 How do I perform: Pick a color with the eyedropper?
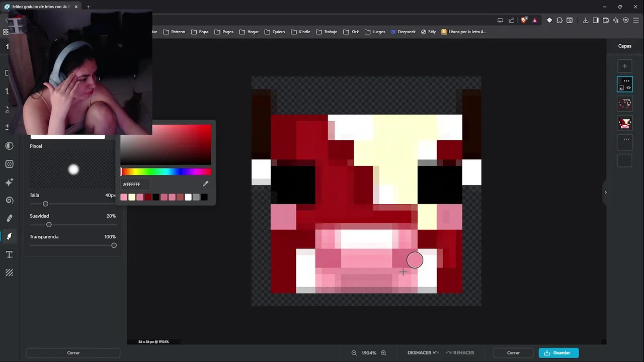tap(205, 184)
